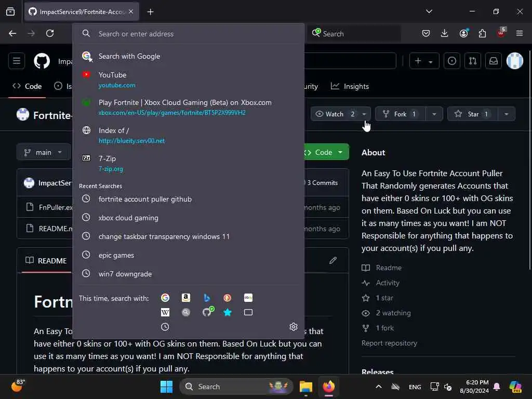Viewport: 532px width, 399px height.
Task: Fork this repository
Action: point(401,114)
